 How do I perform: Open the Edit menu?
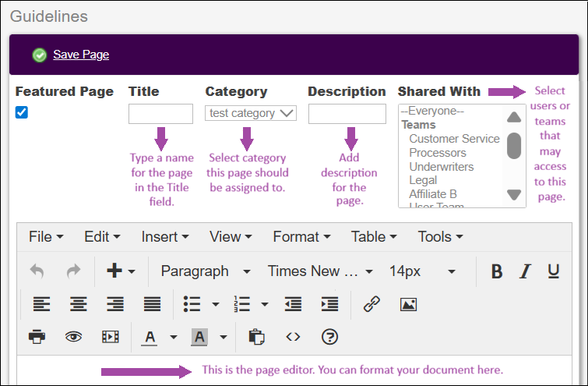click(102, 237)
